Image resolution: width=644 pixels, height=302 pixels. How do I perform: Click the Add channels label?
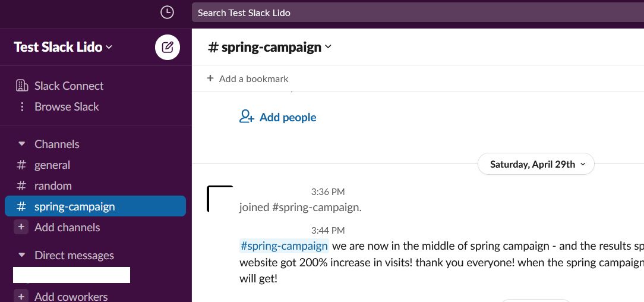(x=67, y=227)
